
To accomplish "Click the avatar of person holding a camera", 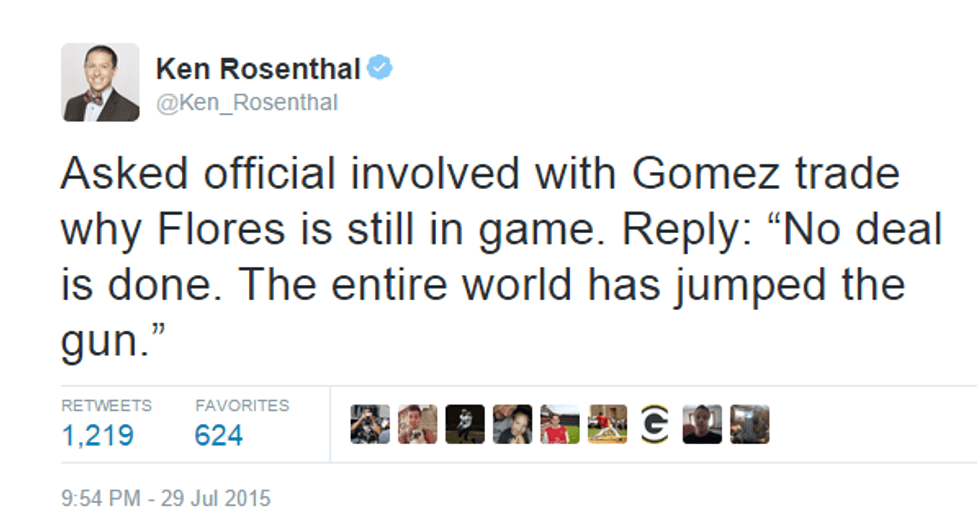I will point(370,424).
